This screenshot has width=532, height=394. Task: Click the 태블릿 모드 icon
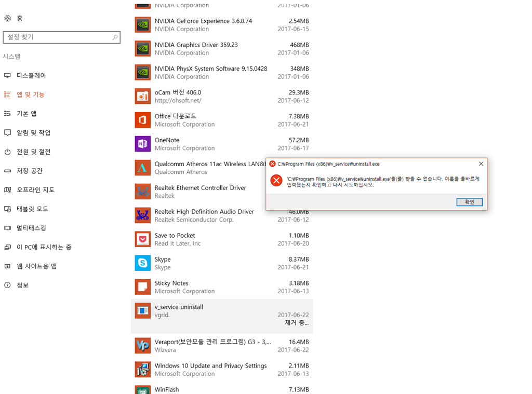(7, 209)
